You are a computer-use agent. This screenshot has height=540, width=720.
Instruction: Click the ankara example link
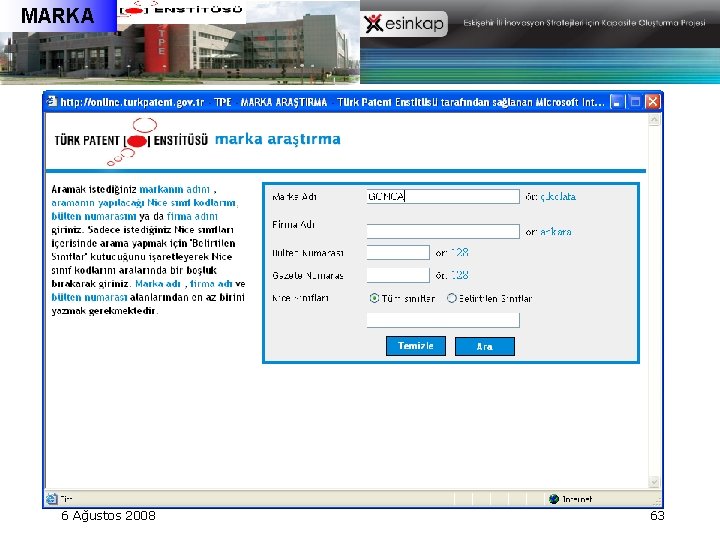click(x=556, y=232)
